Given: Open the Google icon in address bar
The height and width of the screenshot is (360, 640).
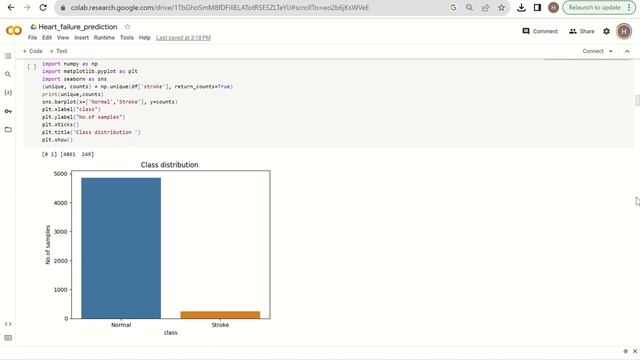Looking at the screenshot, I should 453,8.
